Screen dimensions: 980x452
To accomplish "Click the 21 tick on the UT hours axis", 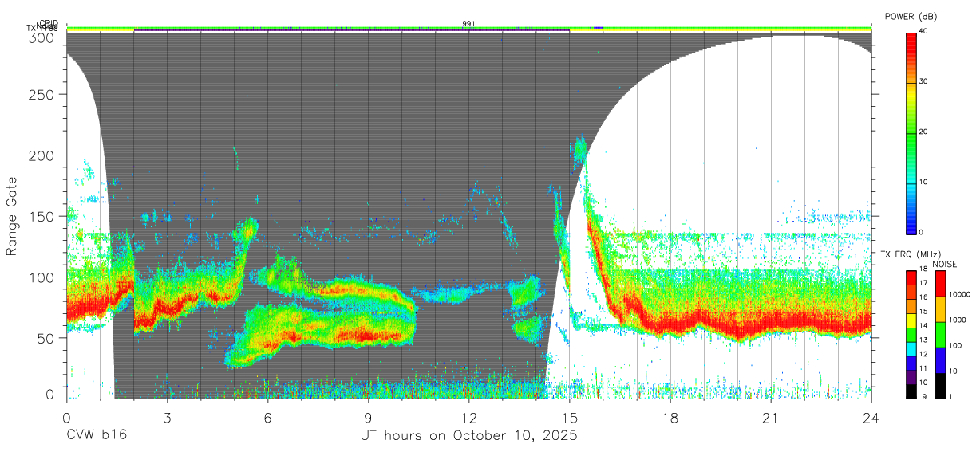I will coord(770,417).
